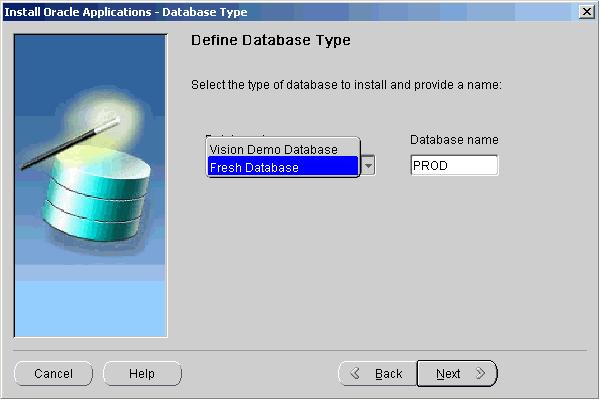
Task: Open Help for this wizard page
Action: click(142, 373)
